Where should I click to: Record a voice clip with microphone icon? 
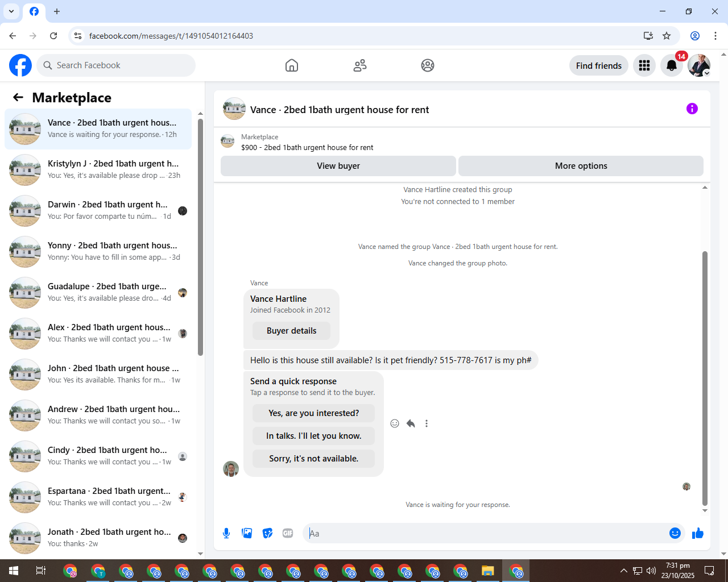[x=226, y=533]
